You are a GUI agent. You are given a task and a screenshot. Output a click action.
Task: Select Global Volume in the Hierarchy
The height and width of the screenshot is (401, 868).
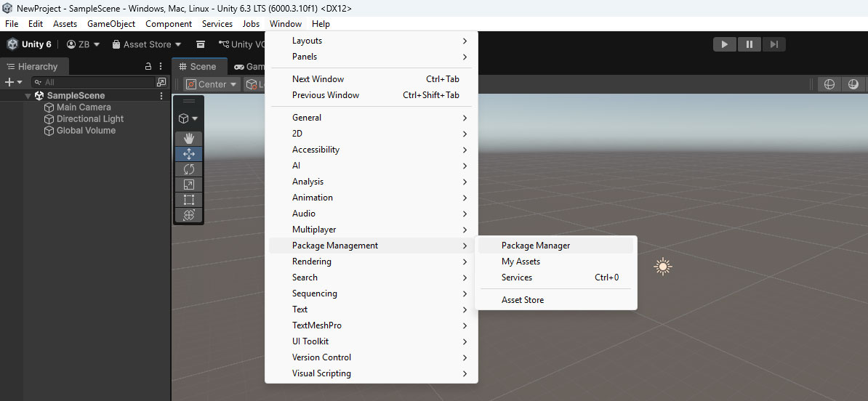click(x=86, y=131)
